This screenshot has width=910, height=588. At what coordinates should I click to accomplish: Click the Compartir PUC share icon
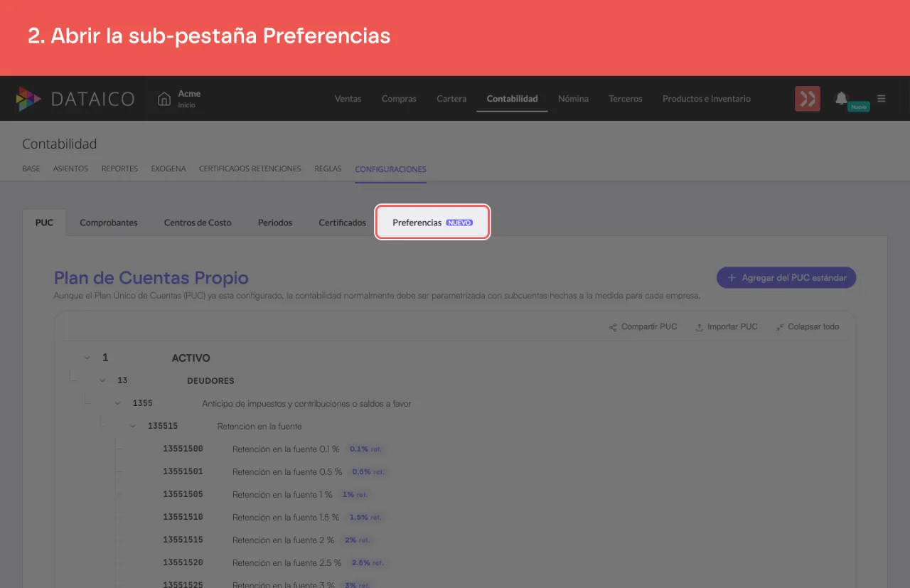(613, 327)
